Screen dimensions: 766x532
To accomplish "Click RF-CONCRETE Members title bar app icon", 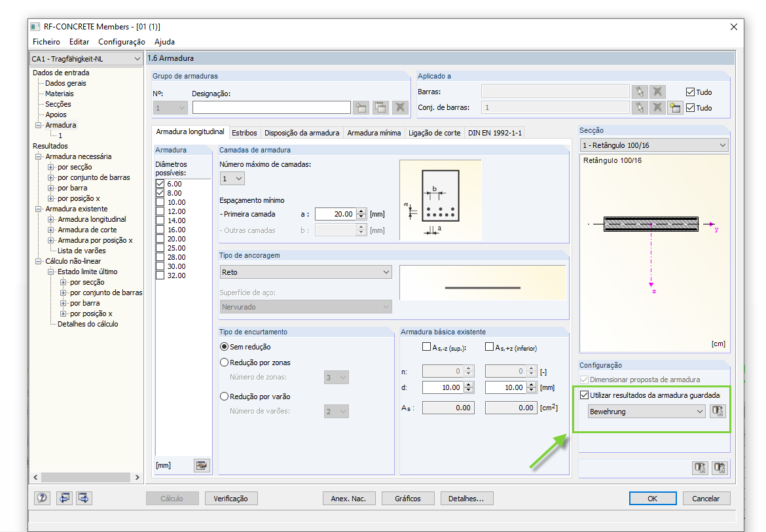I will [x=35, y=26].
